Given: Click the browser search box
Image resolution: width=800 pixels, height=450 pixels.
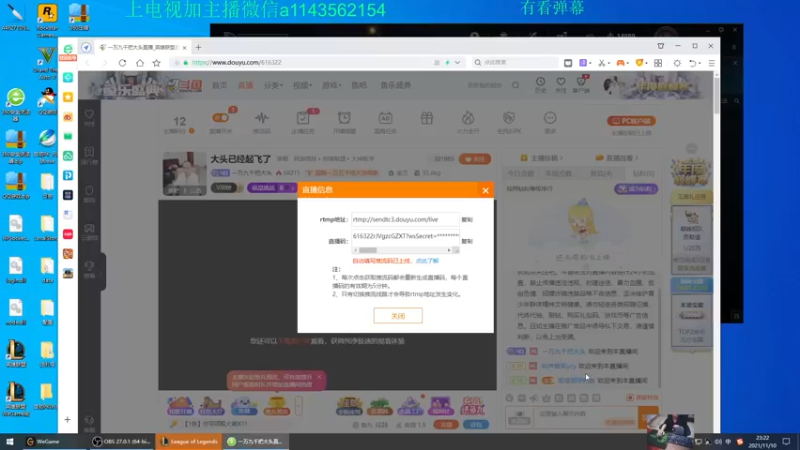Looking at the screenshot, I should (x=515, y=63).
